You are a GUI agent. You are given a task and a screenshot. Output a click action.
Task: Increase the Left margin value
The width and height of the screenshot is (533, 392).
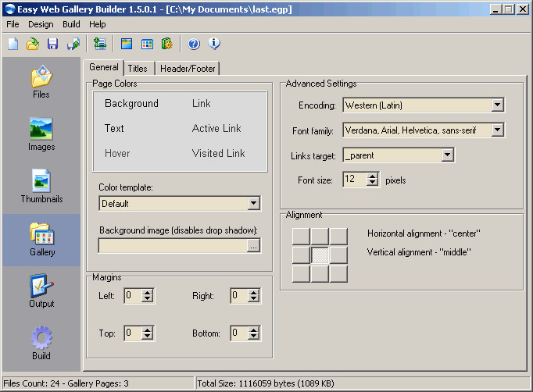pos(147,293)
